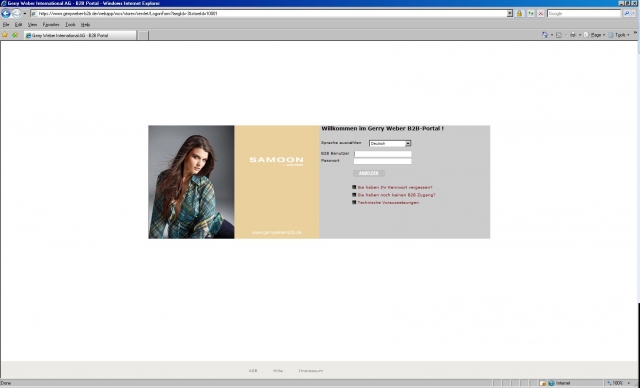Open the Impressum footer link
This screenshot has height=388, width=640.
pos(311,371)
